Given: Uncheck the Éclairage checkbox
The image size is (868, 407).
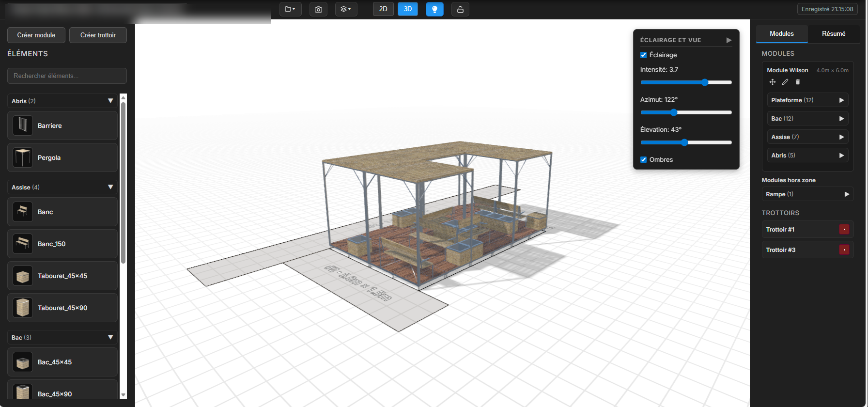Looking at the screenshot, I should tap(644, 55).
